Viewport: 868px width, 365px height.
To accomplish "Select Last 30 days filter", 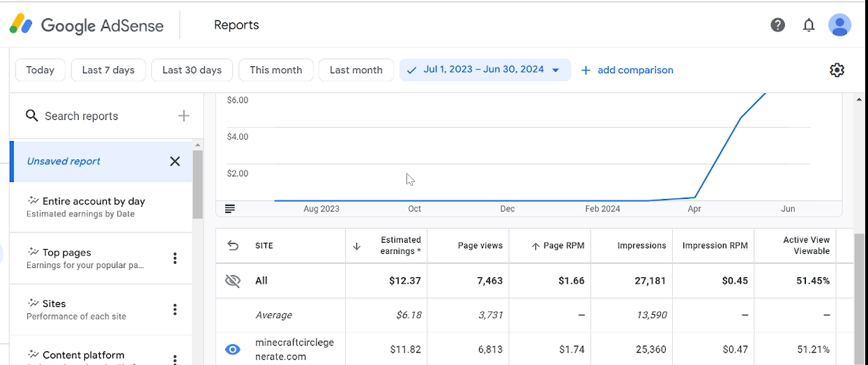I will click(x=192, y=70).
